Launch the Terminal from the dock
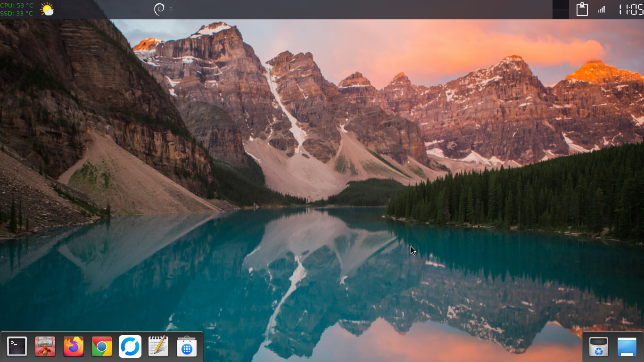The height and width of the screenshot is (362, 644). point(17,347)
